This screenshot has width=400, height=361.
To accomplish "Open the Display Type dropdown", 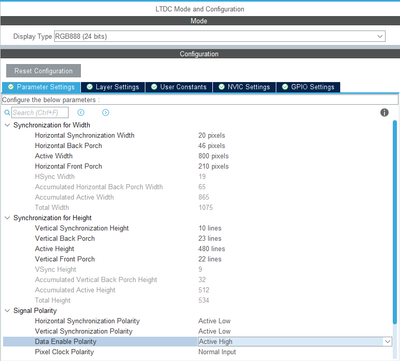I will [x=220, y=36].
